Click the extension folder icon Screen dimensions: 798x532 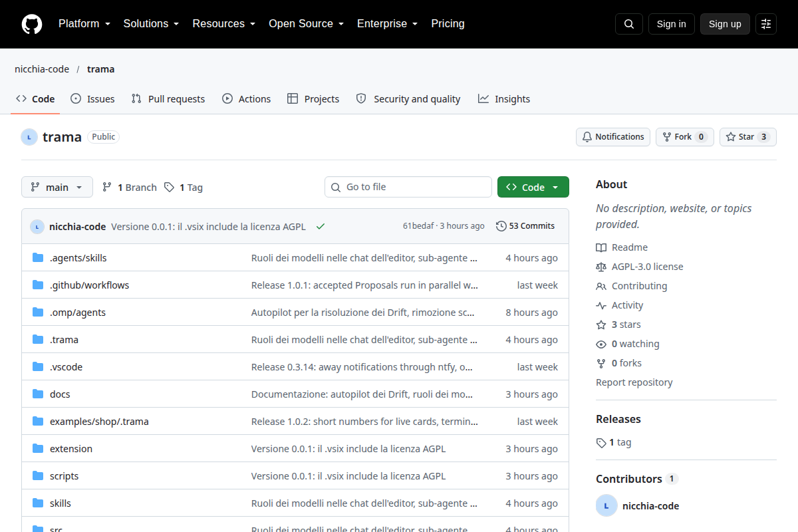38,449
